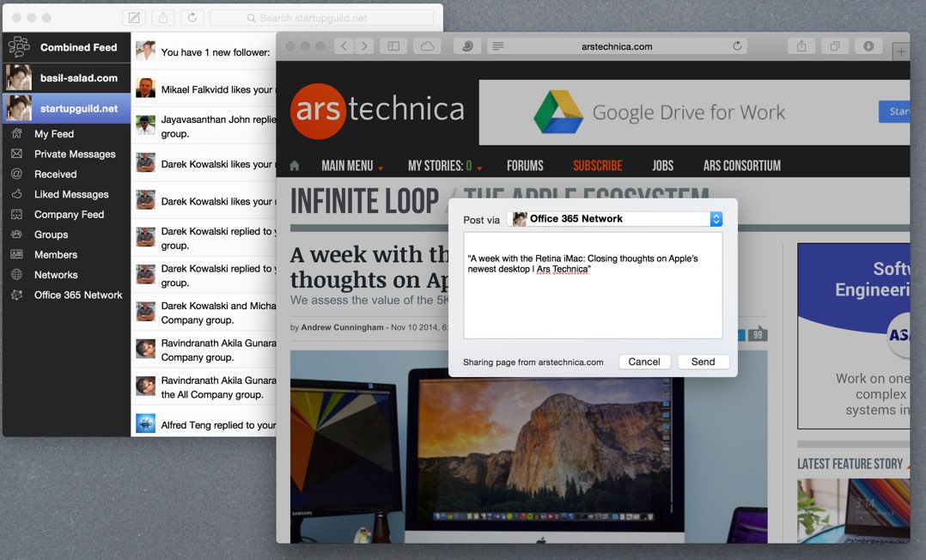
Task: Open the 'Alfred Teng replied to your' notification
Action: (204, 425)
